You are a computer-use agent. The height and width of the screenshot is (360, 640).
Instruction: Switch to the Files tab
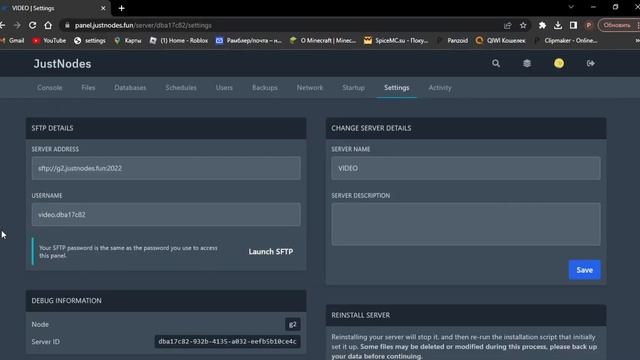(88, 88)
